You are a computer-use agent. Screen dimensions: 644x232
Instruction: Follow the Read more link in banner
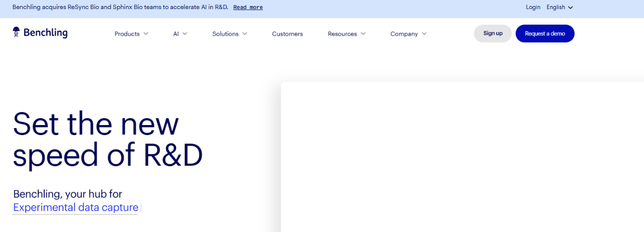tap(248, 8)
